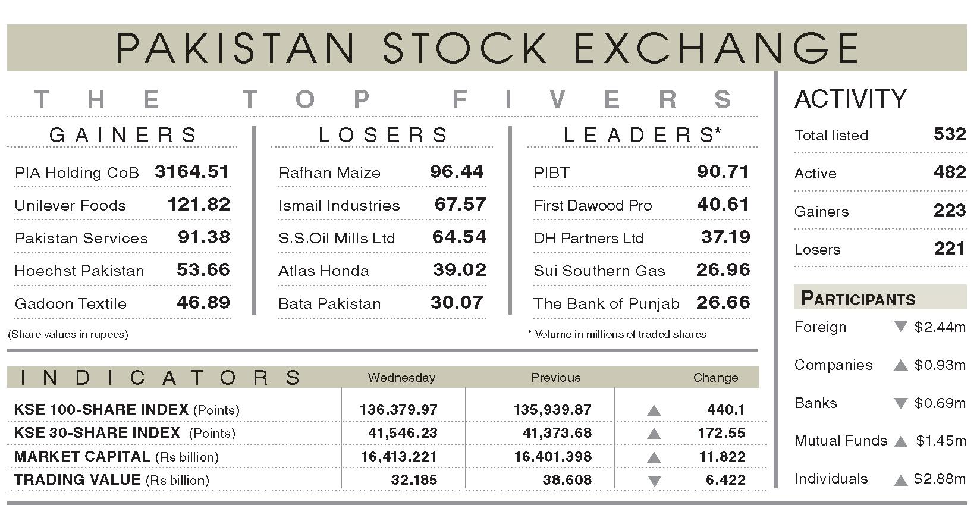
Task: Click the down arrow next to Foreign participants
Action: (901, 326)
